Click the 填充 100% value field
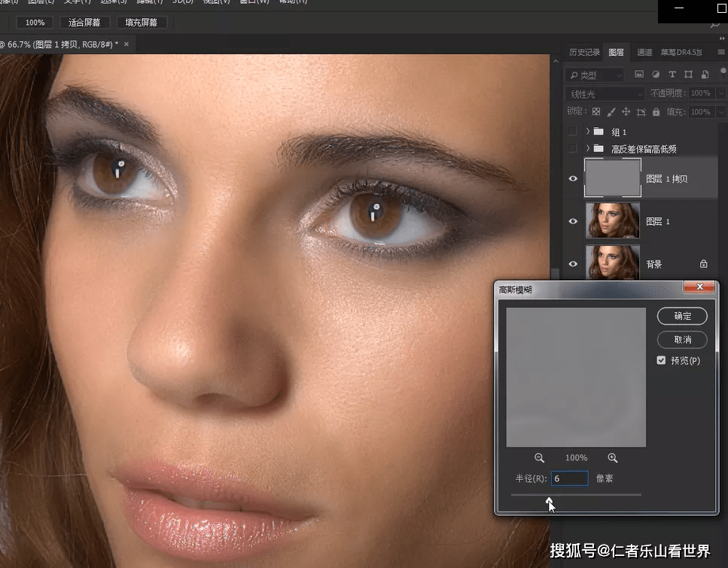 702,112
